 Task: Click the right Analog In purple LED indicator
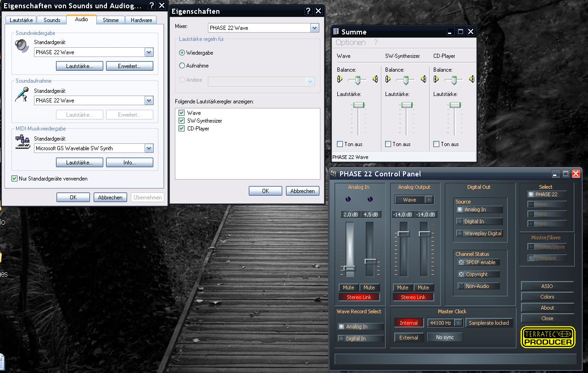[x=370, y=199]
